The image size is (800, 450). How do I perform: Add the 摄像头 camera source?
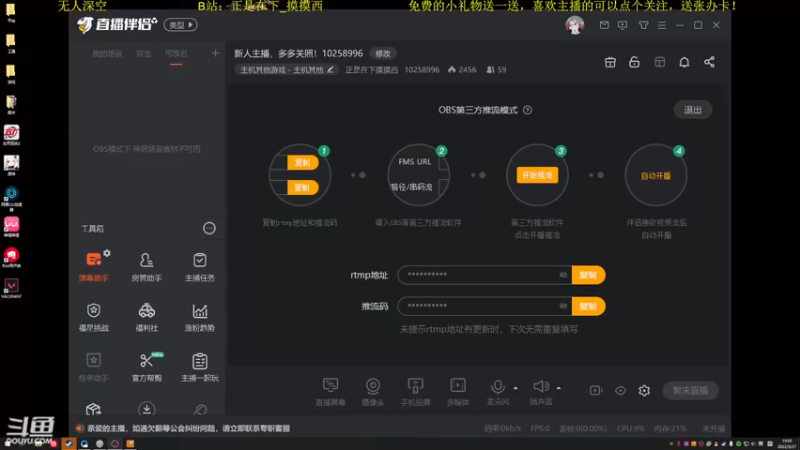373,391
